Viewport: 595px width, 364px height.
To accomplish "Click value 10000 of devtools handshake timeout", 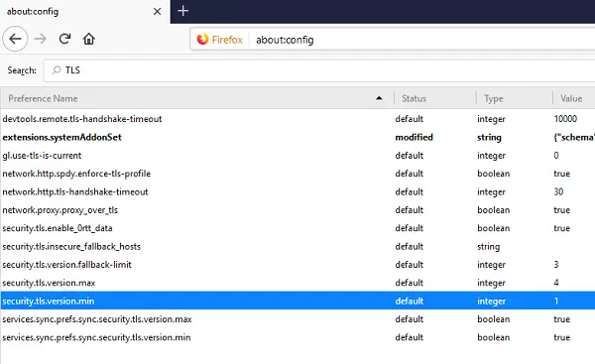I will click(x=565, y=119).
